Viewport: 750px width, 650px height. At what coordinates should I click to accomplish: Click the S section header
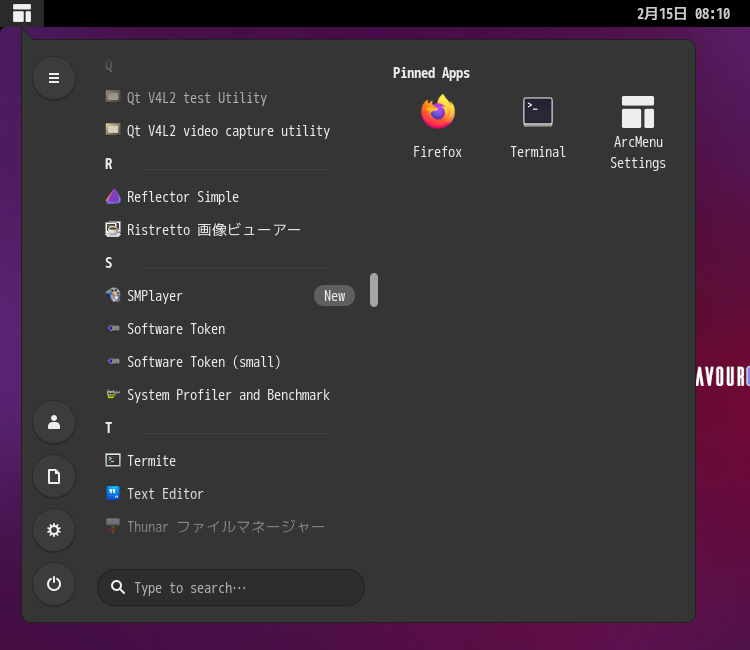click(109, 263)
